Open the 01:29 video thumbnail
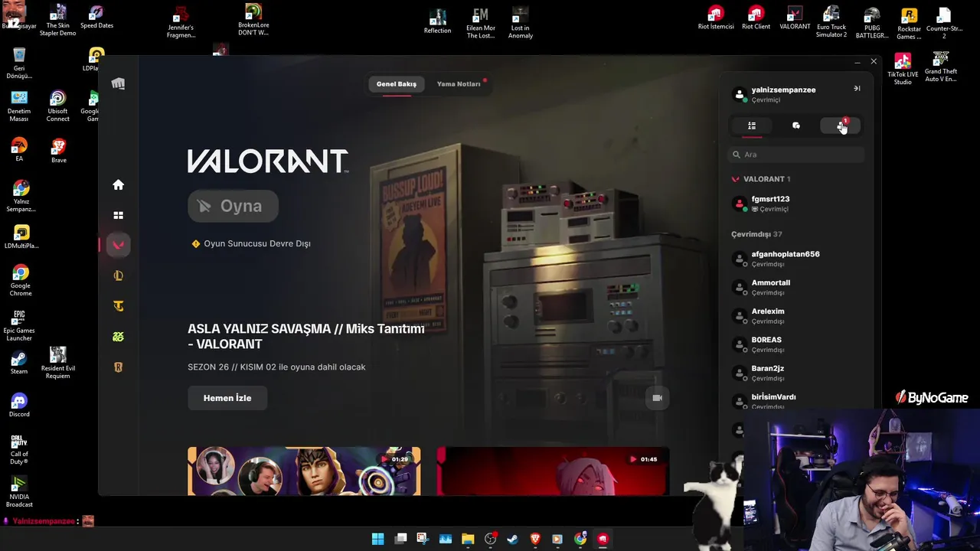 [304, 471]
